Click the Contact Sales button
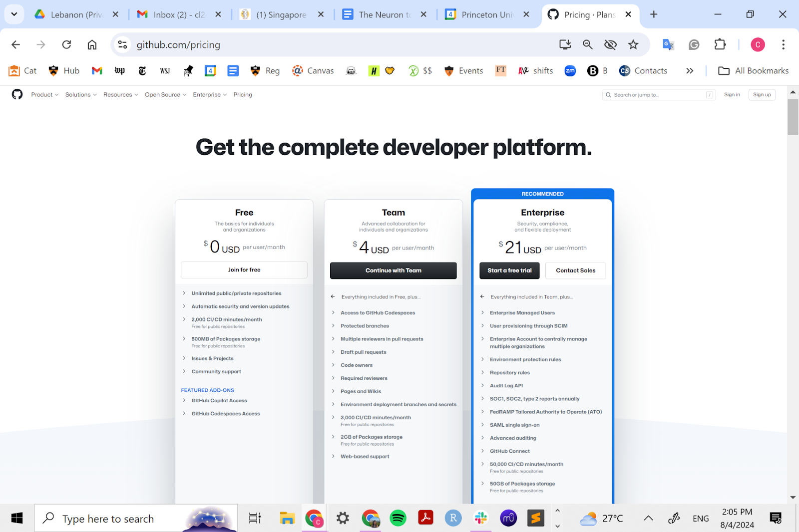 pyautogui.click(x=576, y=270)
